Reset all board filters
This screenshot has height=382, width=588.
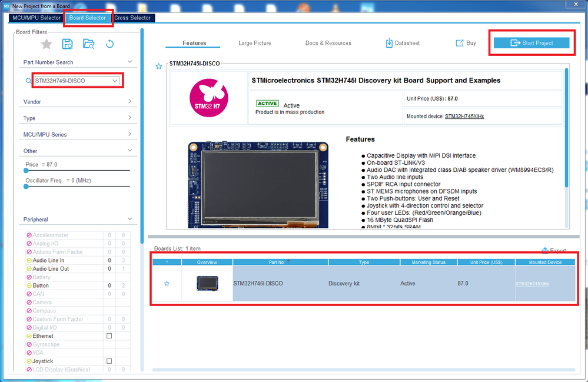pos(109,44)
